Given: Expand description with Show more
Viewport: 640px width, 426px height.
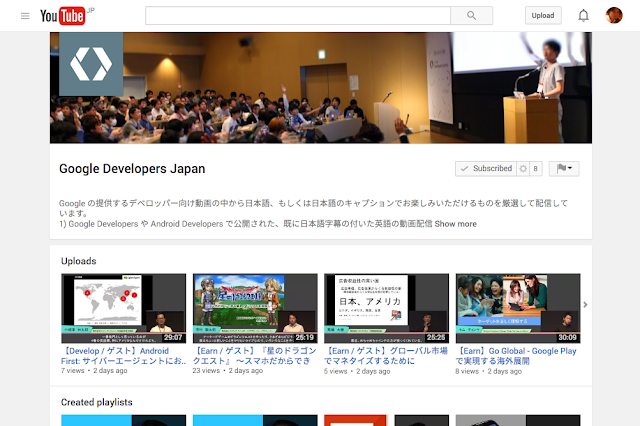Looking at the screenshot, I should click(456, 224).
